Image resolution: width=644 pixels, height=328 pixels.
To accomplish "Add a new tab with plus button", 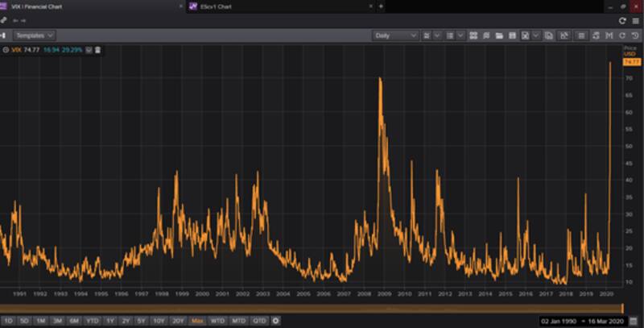I will 381,6.
